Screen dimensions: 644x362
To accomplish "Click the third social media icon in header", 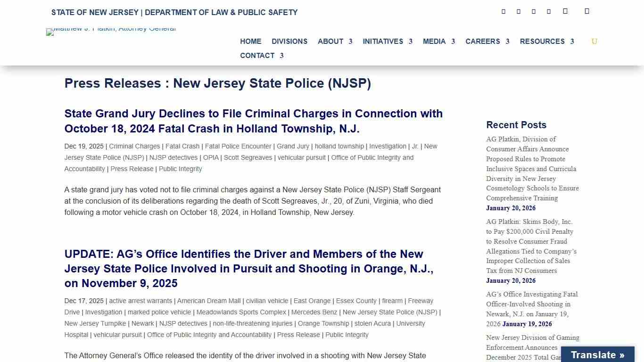I will pyautogui.click(x=533, y=11).
